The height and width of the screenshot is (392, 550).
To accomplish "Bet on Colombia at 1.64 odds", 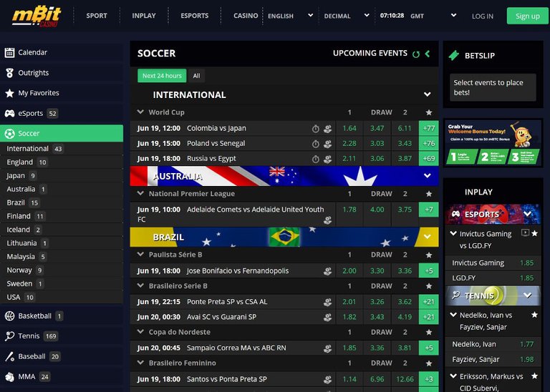I will click(349, 128).
